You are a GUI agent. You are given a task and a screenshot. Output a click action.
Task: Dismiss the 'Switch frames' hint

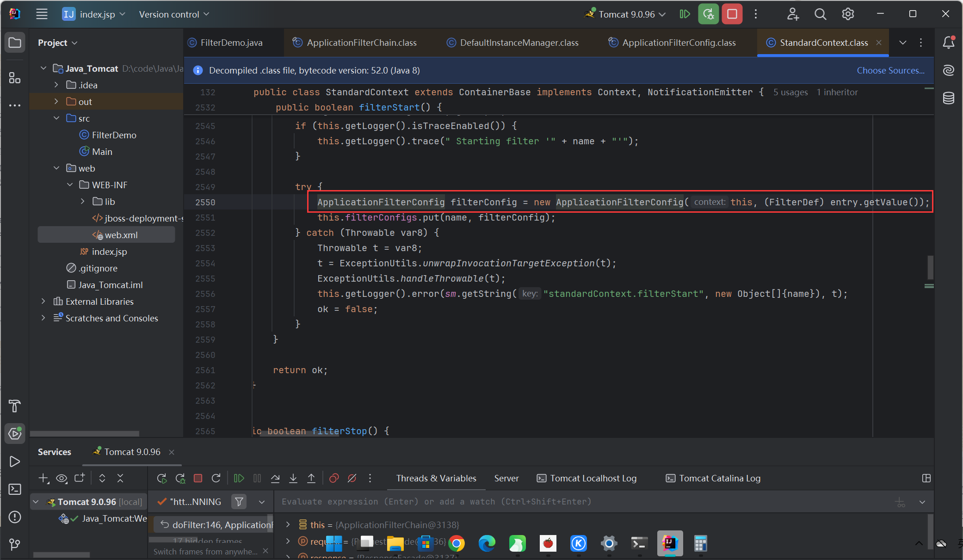(x=265, y=551)
